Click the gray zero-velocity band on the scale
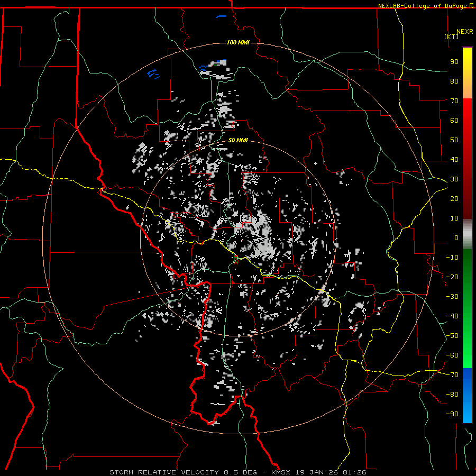476x476 pixels. point(467,233)
